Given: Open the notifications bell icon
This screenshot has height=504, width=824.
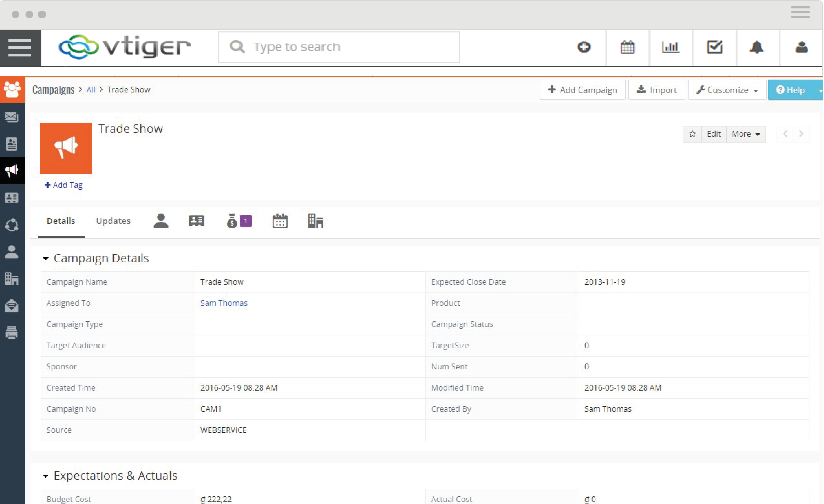Looking at the screenshot, I should 757,47.
